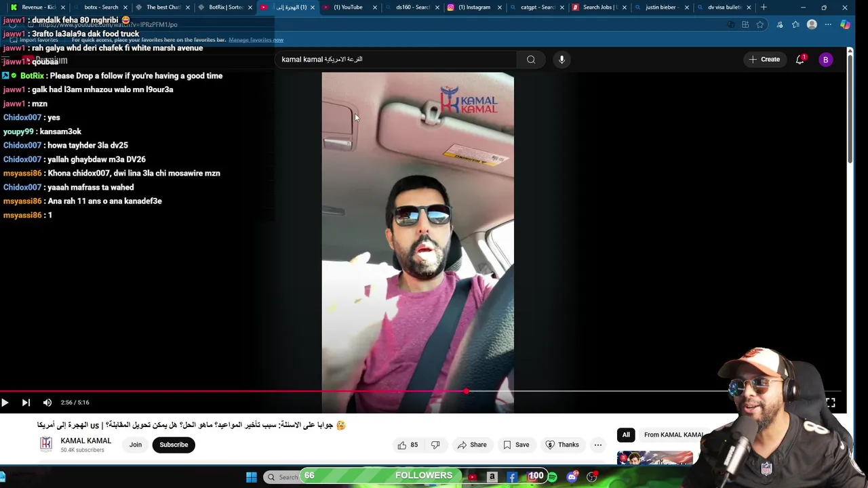868x488 pixels.
Task: Activate voice search with the microphone icon
Action: pos(561,60)
